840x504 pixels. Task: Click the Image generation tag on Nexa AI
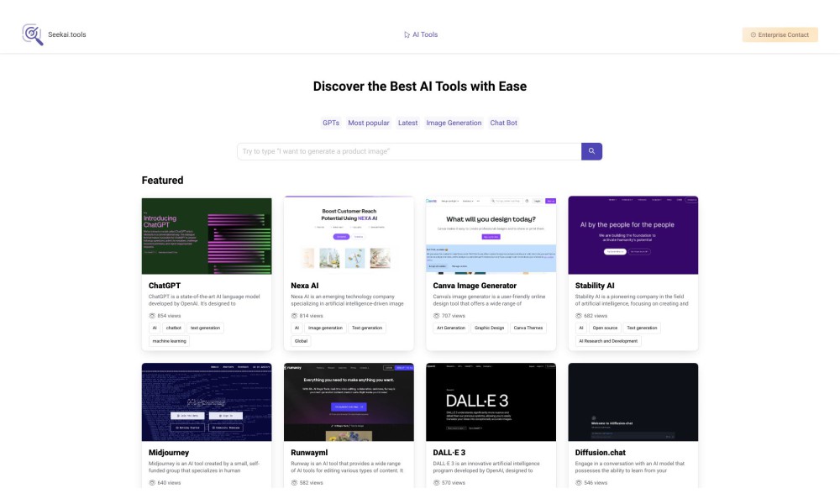(x=325, y=328)
